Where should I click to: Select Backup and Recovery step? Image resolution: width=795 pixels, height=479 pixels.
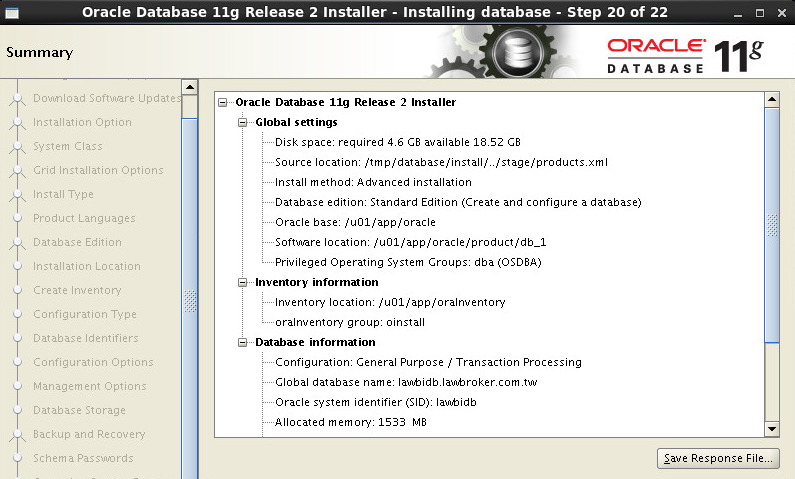[x=89, y=434]
